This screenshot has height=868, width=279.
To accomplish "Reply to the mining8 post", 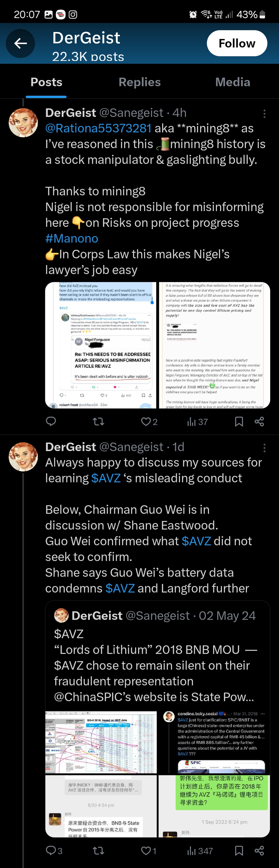I will [51, 422].
